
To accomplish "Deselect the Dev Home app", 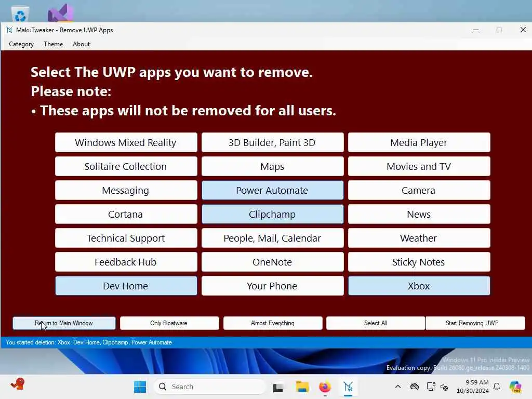I will tap(126, 286).
